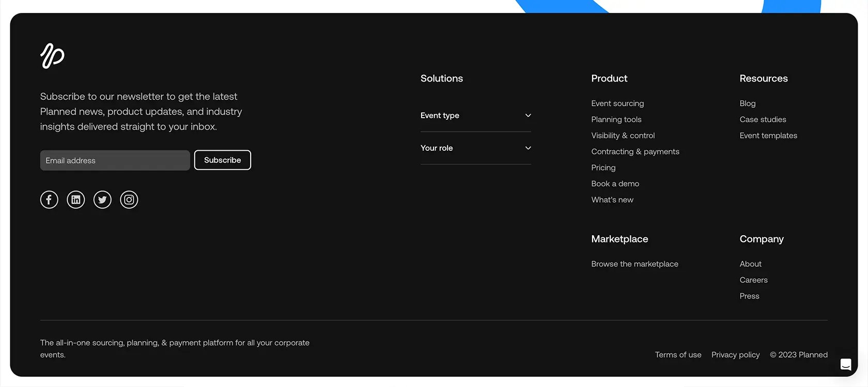Open the Instagram social icon
The width and height of the screenshot is (868, 387).
(x=129, y=200)
